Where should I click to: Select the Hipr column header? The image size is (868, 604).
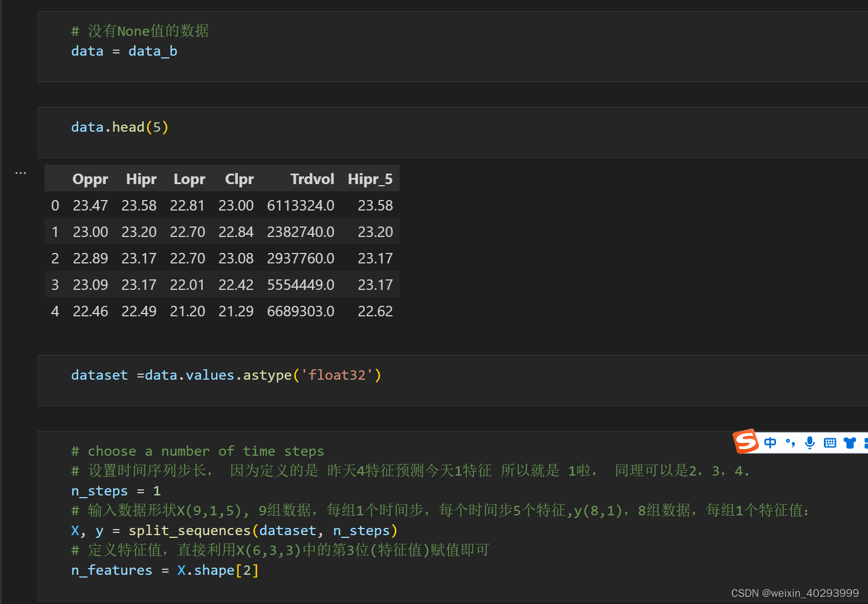[141, 179]
